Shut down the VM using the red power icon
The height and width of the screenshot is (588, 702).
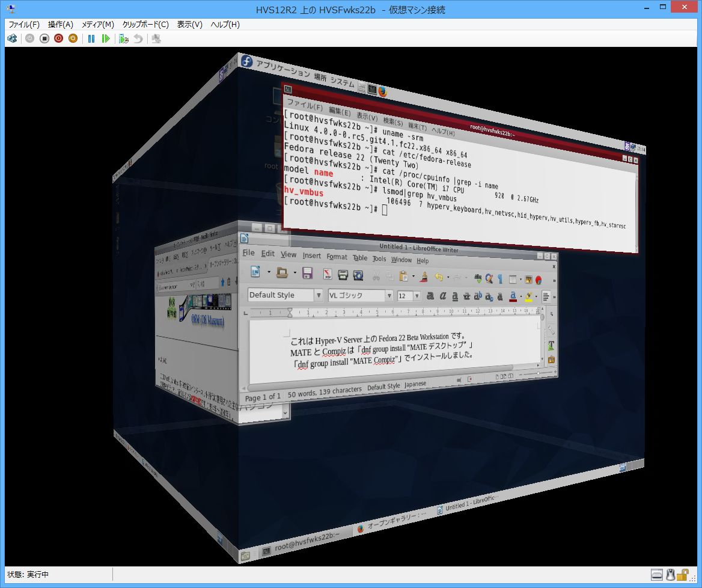[x=58, y=38]
